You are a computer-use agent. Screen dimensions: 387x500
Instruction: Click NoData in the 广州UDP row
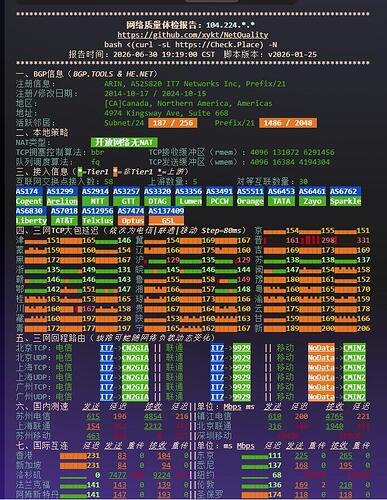tap(321, 397)
